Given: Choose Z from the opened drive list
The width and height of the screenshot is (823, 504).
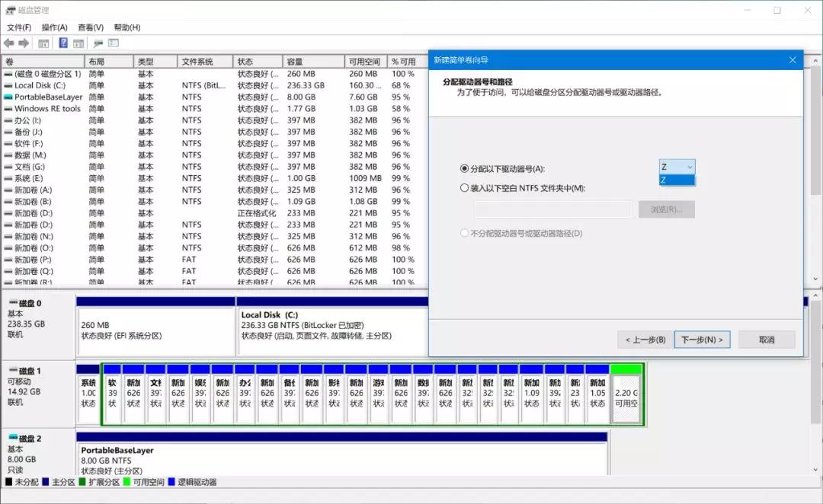Looking at the screenshot, I should pyautogui.click(x=677, y=180).
